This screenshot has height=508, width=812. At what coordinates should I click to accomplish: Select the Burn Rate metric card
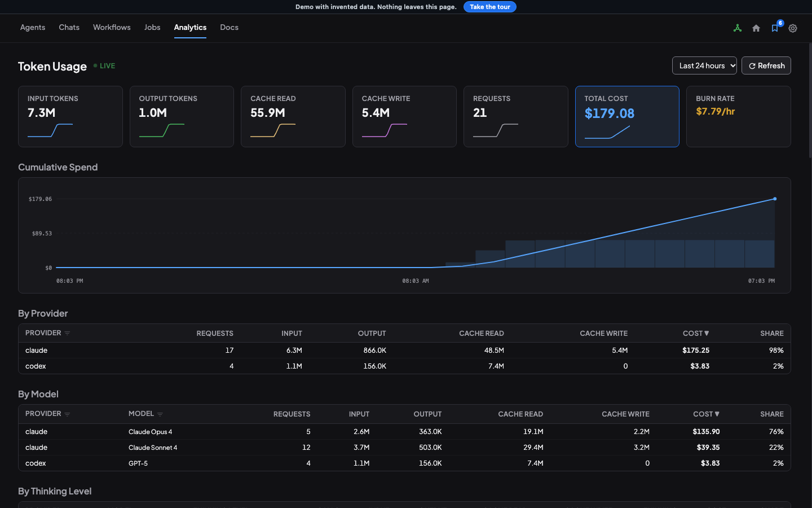pyautogui.click(x=739, y=116)
